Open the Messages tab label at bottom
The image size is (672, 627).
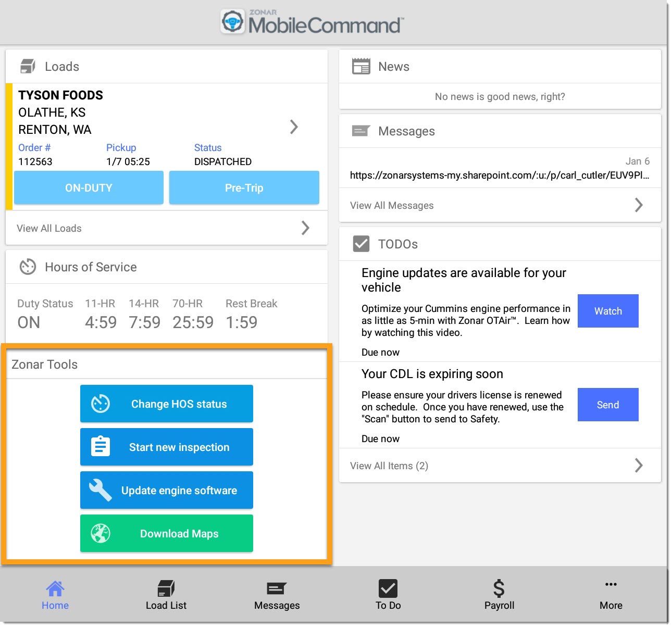pos(277,606)
